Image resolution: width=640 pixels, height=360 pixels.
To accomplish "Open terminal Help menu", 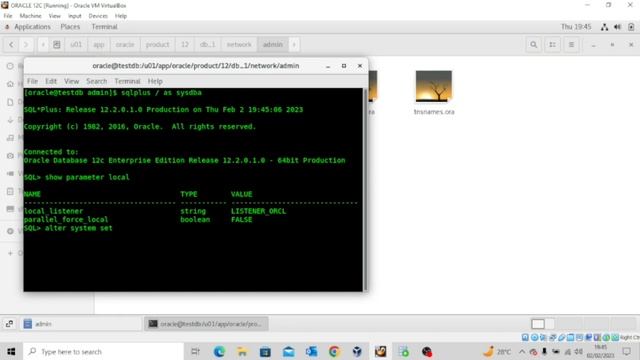I will [x=155, y=81].
